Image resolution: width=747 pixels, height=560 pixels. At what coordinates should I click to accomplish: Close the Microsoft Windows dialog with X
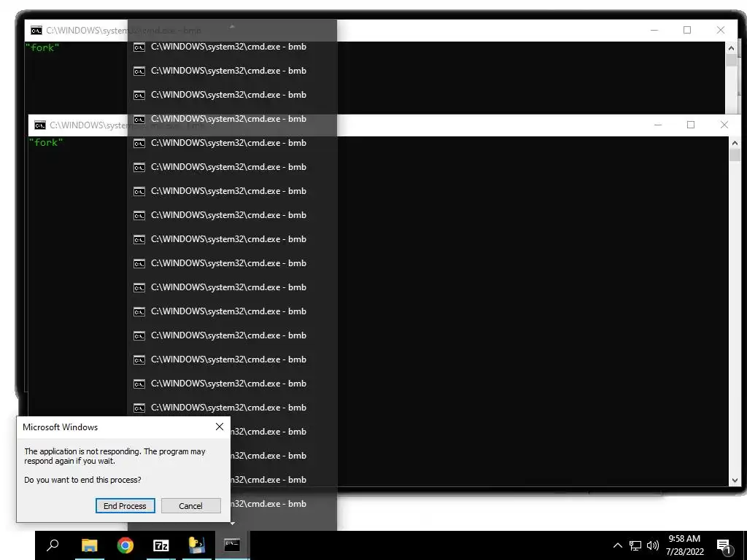(x=220, y=427)
